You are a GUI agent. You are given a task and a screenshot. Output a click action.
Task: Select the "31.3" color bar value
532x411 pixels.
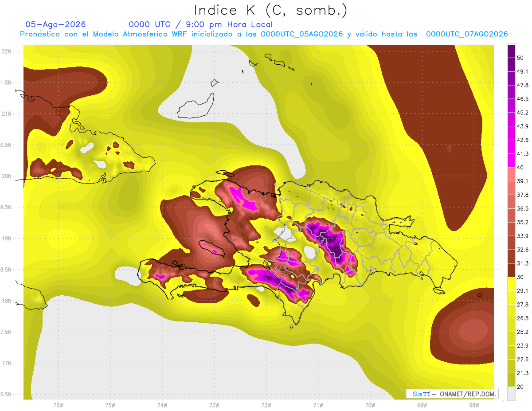(x=523, y=263)
